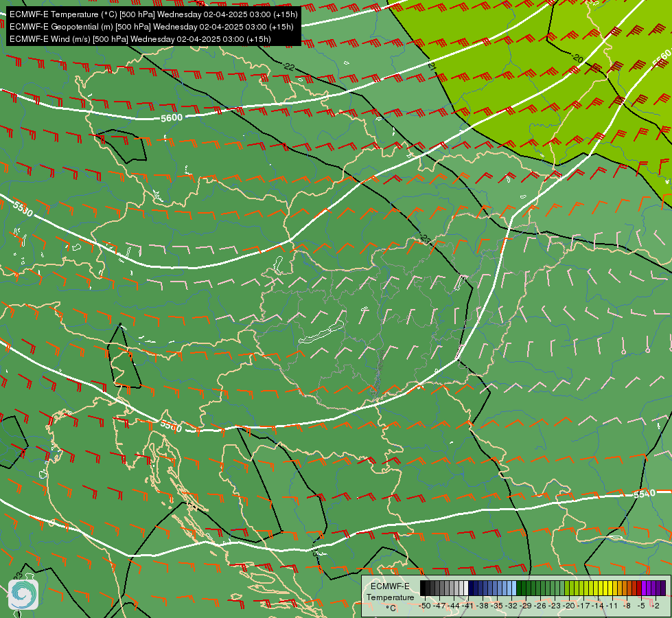Click the ECMWF-E Geopotential 500 hPa title line
This screenshot has height=618, width=672.
pos(151,27)
